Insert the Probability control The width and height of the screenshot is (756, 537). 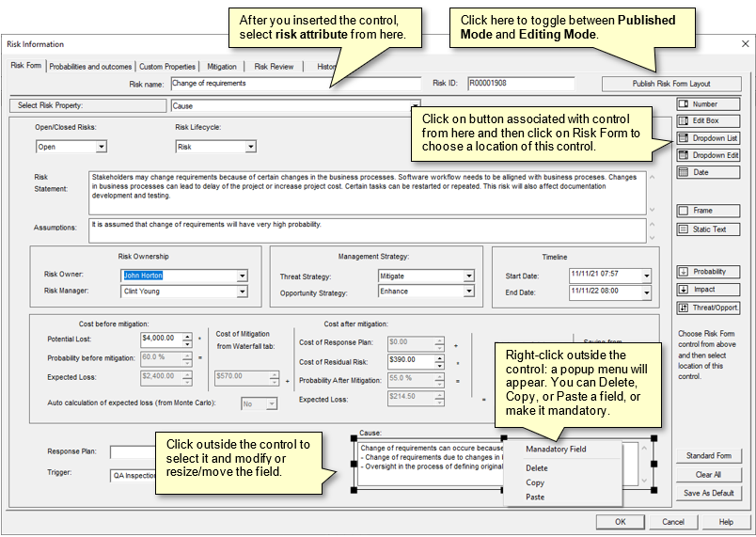708,272
